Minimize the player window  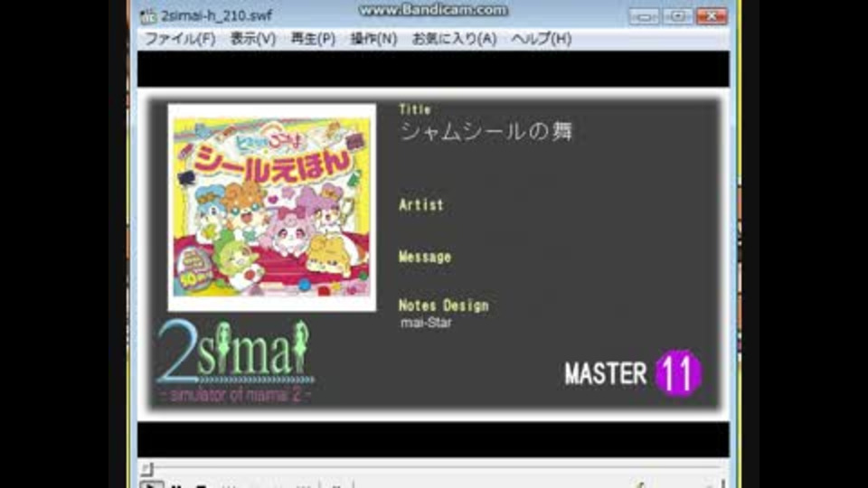click(x=644, y=16)
